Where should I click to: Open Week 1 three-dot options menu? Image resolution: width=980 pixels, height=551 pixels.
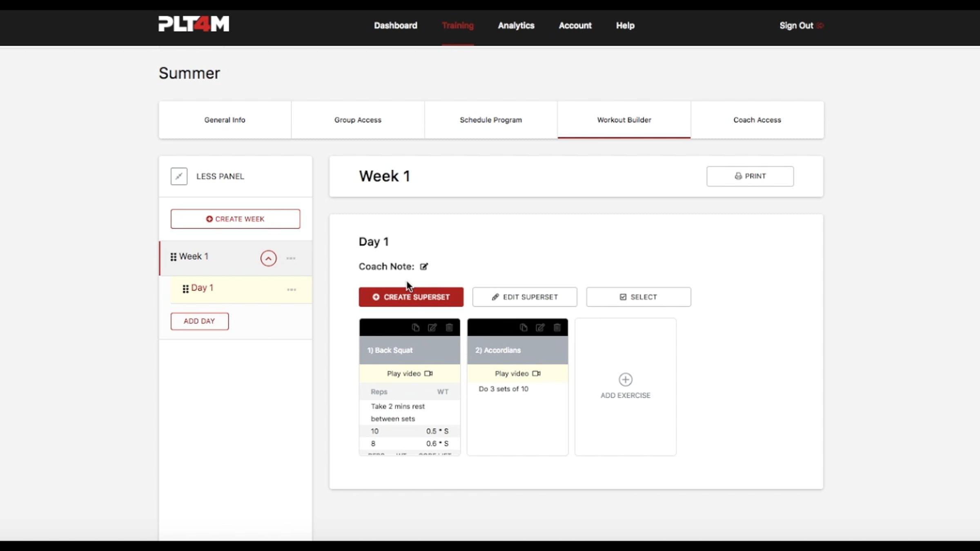[x=291, y=258]
